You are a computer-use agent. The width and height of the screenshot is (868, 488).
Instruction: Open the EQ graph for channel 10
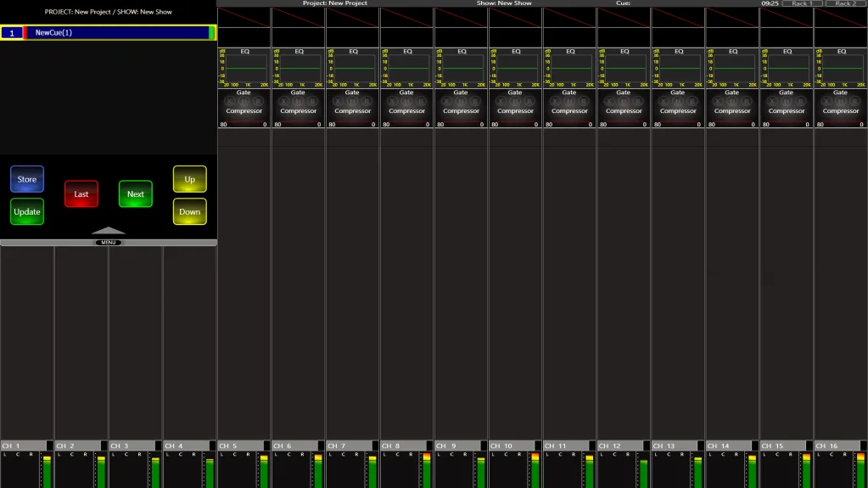[515, 68]
